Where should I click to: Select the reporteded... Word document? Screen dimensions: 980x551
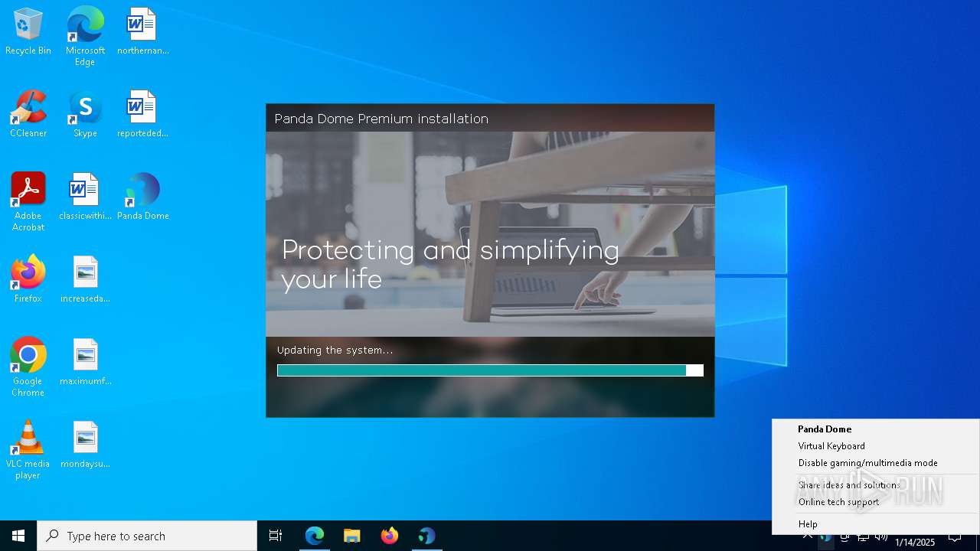coord(142,115)
